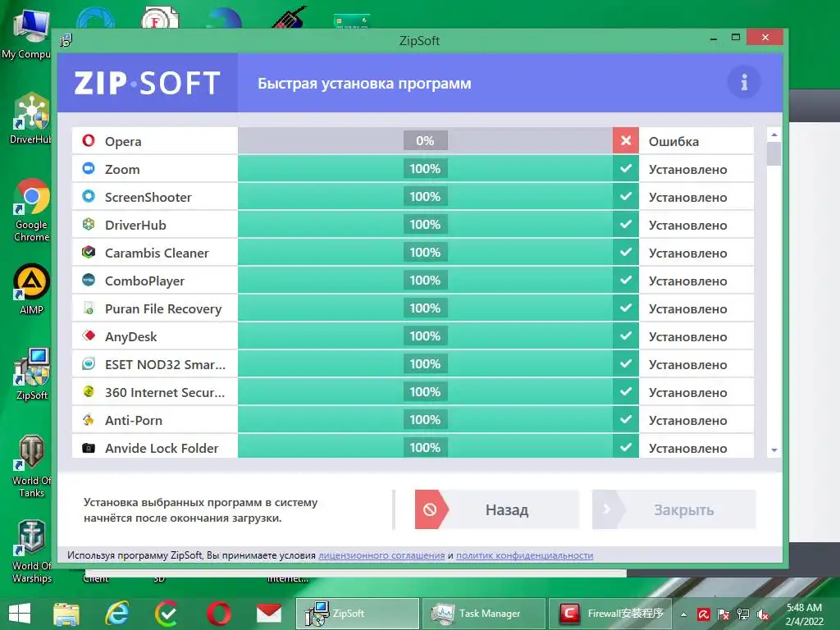Screen dimensions: 840x630
Task: Open the лицензионного соглашения link
Action: point(381,555)
